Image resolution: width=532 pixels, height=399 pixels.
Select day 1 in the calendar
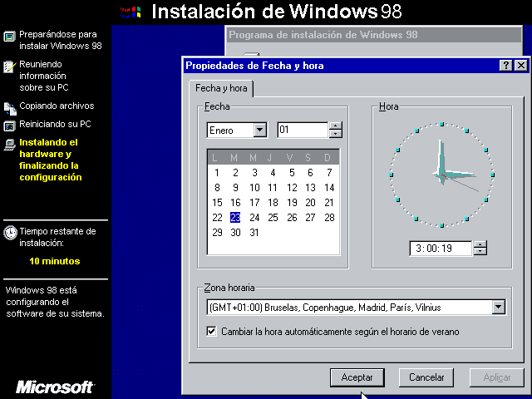pyautogui.click(x=217, y=173)
